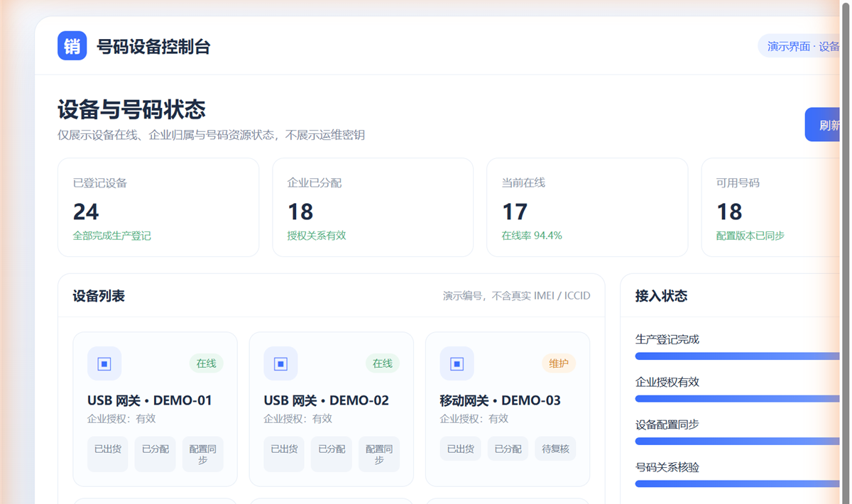Click the vertical scrollbar at the right edge
852x504 pixels.
click(845, 252)
